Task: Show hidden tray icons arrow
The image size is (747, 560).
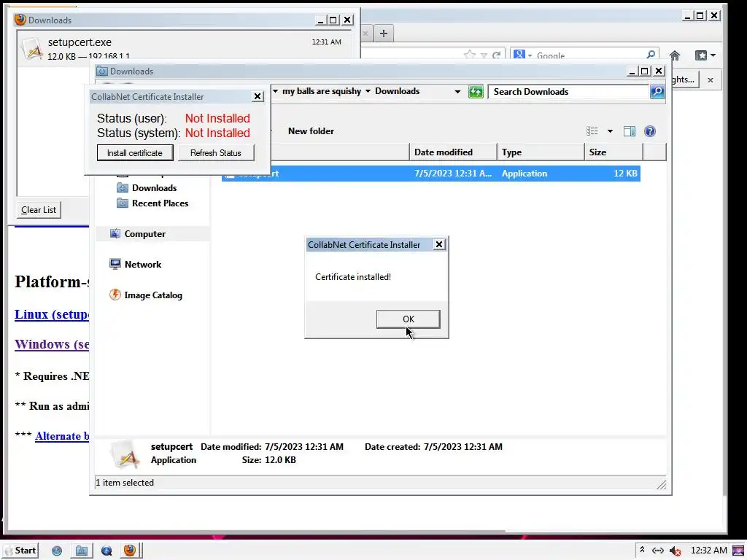Action: point(642,550)
